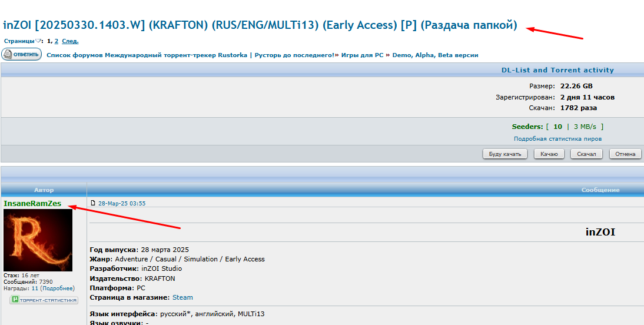Click the След. next page link
The height and width of the screenshot is (325, 644).
[x=70, y=41]
